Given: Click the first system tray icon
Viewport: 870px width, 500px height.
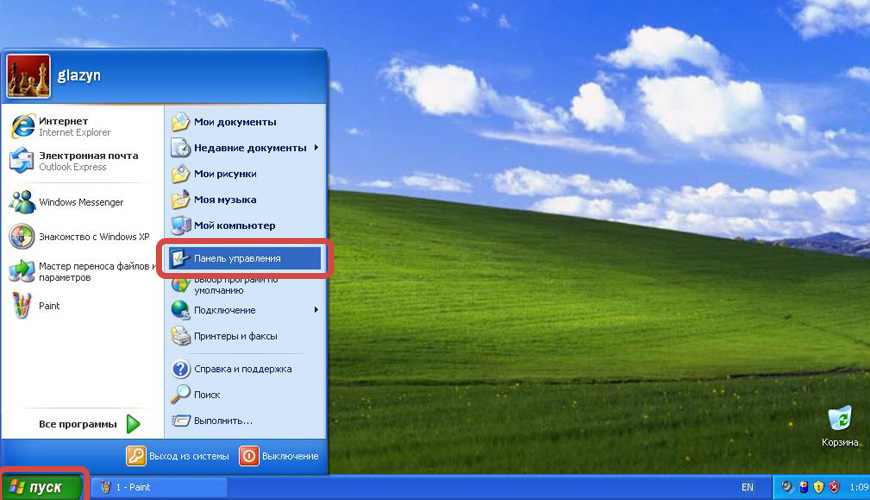Looking at the screenshot, I should tap(787, 487).
